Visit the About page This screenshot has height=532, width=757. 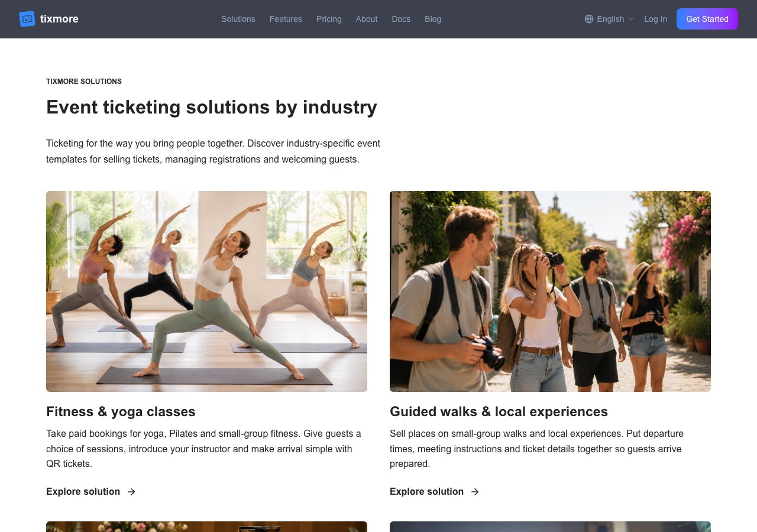tap(367, 19)
